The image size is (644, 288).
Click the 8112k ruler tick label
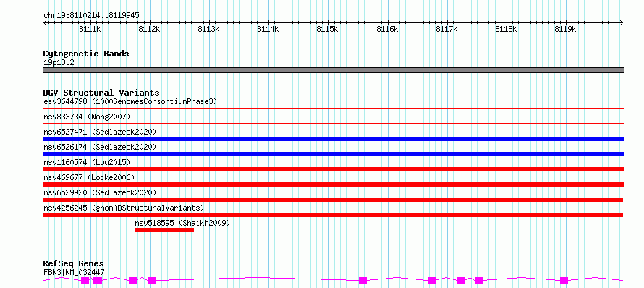click(x=150, y=29)
